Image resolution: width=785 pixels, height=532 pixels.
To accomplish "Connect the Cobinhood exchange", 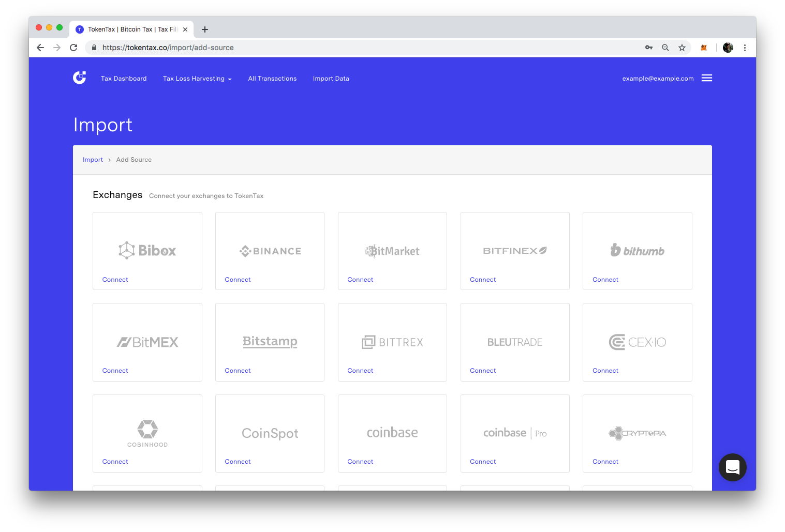I will (x=115, y=462).
